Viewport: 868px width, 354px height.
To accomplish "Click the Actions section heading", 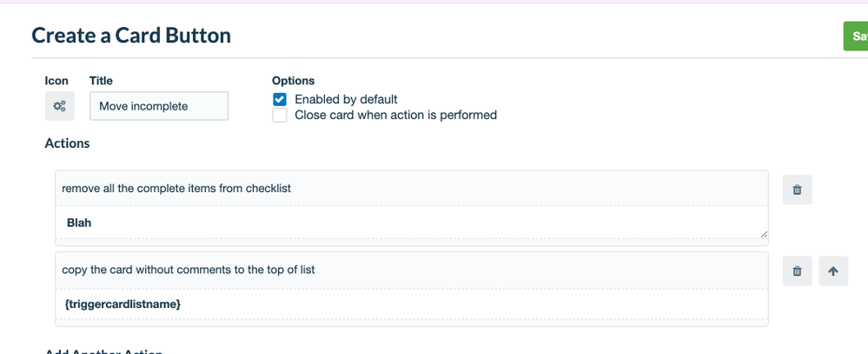I will click(x=67, y=144).
